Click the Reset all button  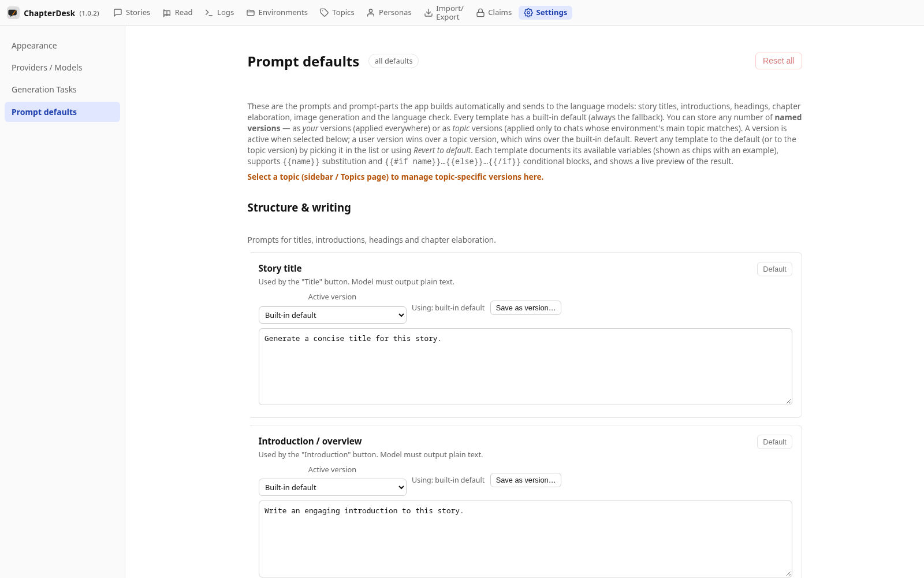pyautogui.click(x=778, y=61)
